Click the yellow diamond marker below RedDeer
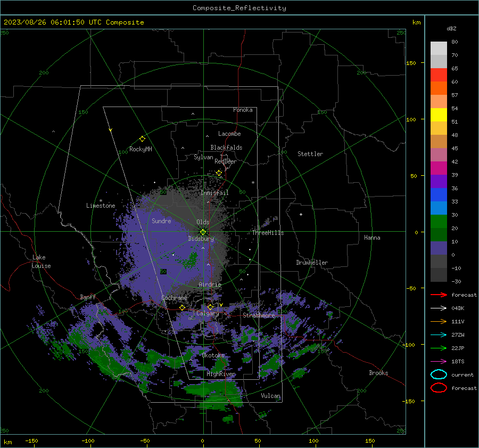The width and height of the screenshot is (479, 448). tap(219, 173)
